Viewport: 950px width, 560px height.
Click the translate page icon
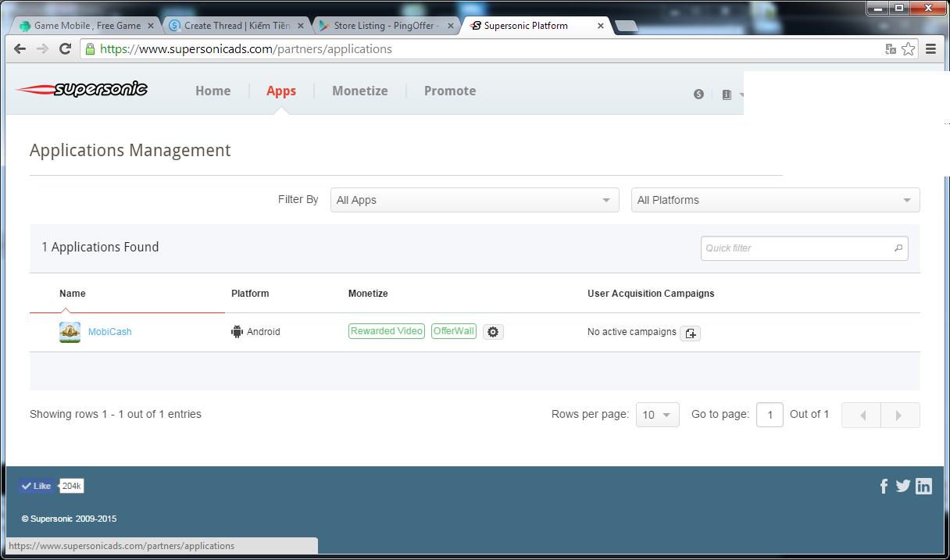891,48
